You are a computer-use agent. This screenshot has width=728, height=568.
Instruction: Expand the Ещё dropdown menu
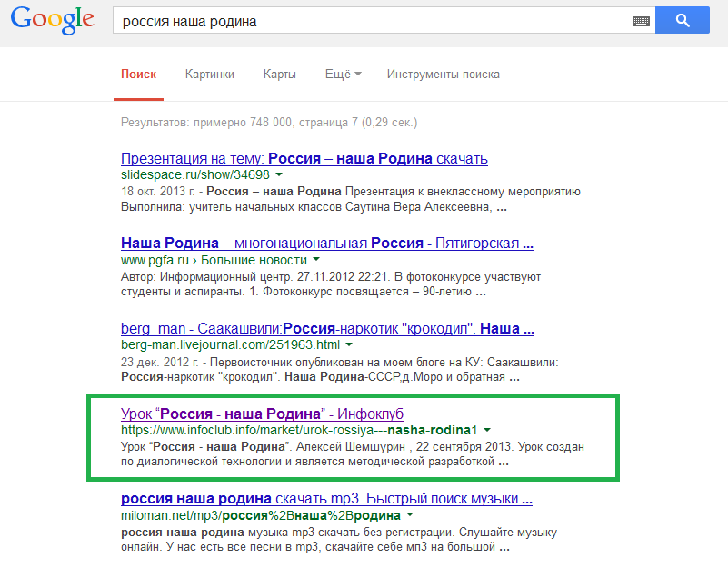pos(343,75)
